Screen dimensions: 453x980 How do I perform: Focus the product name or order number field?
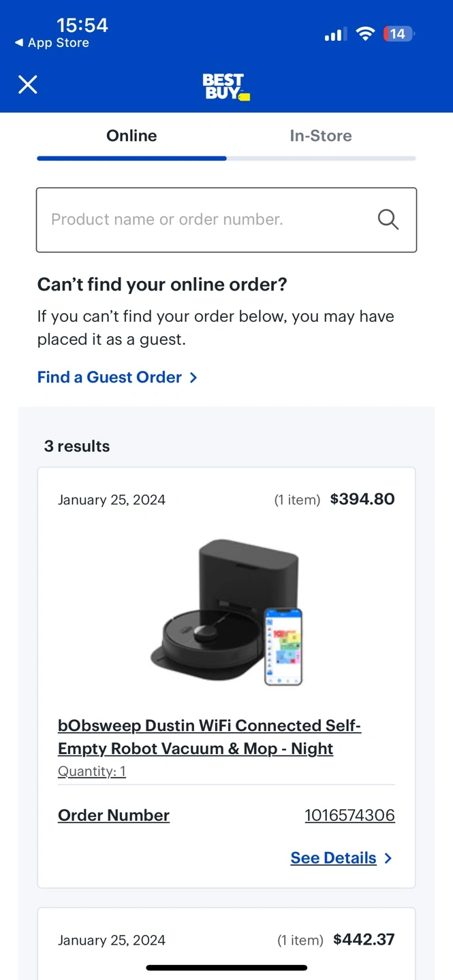(x=204, y=219)
